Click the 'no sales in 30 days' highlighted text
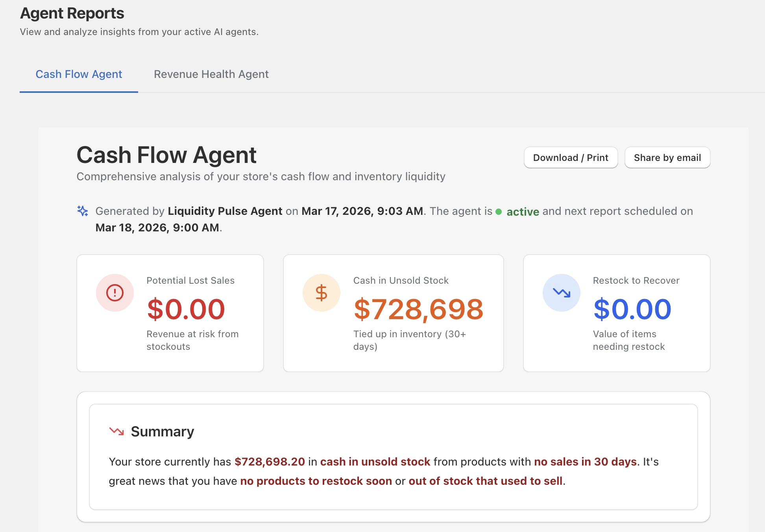Viewport: 765px width, 532px height. (x=585, y=462)
